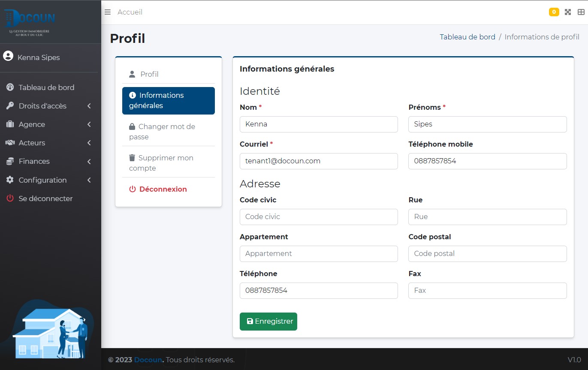588x370 pixels.
Task: Toggle fullscreen with the expand icon
Action: pyautogui.click(x=568, y=12)
